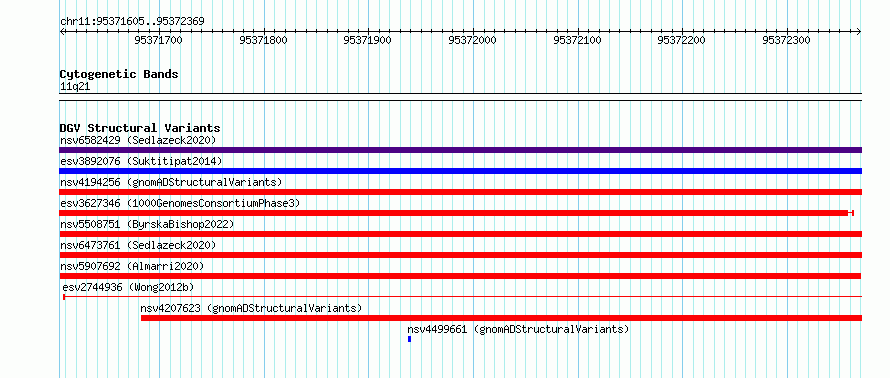Open variant label esv2744936 (Wong2012b)
This screenshot has height=378, width=890.
128,287
